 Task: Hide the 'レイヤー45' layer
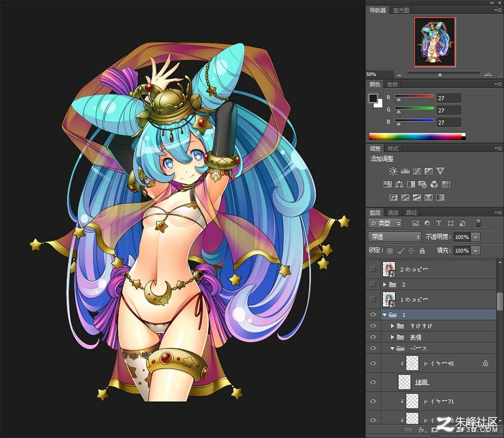tap(373, 363)
